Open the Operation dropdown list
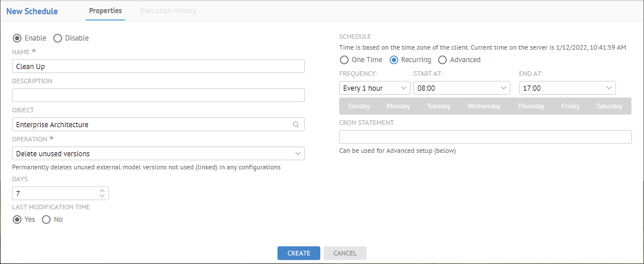Image resolution: width=644 pixels, height=264 pixels. pyautogui.click(x=158, y=153)
